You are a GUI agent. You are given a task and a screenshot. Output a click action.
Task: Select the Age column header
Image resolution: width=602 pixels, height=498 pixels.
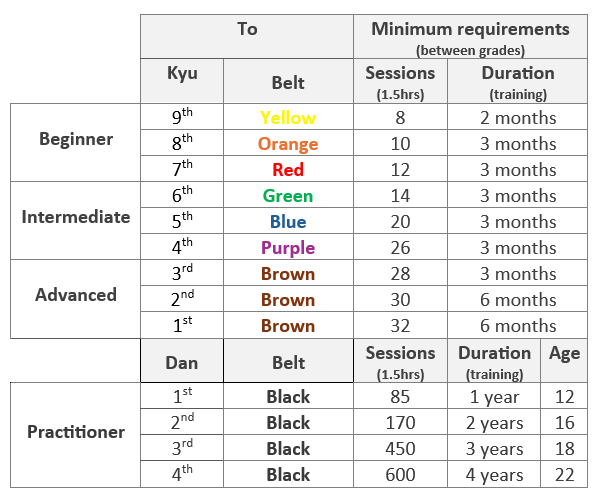pos(564,361)
